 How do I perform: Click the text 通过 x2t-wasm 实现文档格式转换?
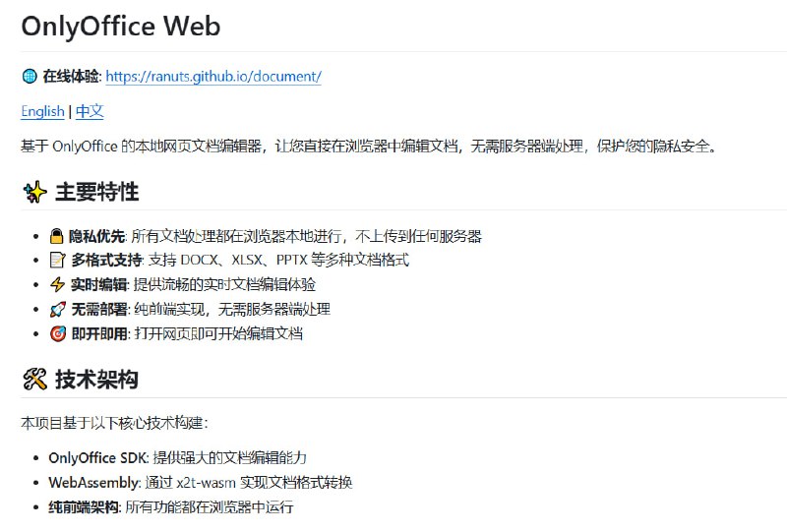pos(249,482)
